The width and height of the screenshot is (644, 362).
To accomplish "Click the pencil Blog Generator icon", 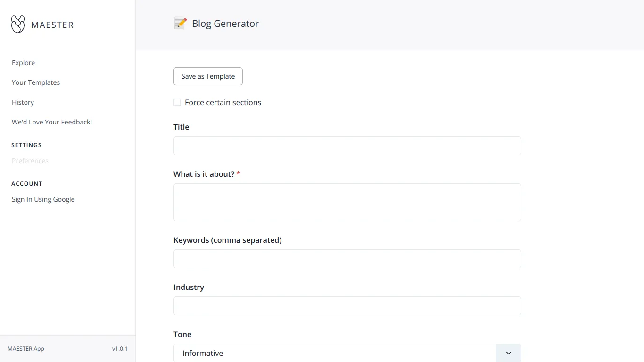I will point(180,23).
